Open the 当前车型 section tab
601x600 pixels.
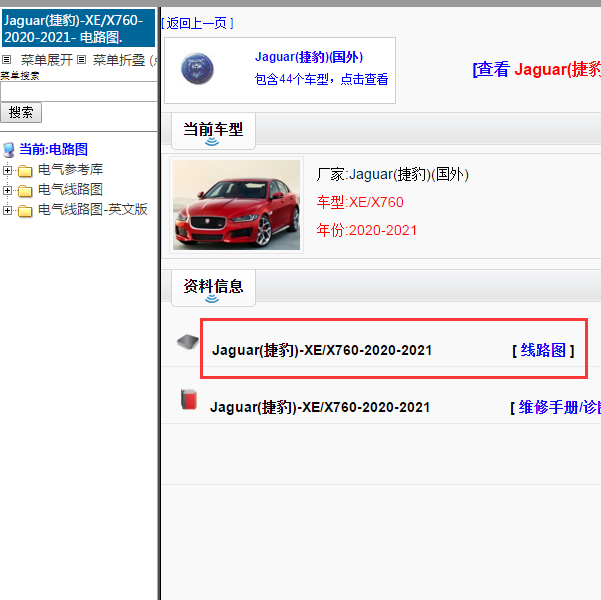click(x=213, y=131)
